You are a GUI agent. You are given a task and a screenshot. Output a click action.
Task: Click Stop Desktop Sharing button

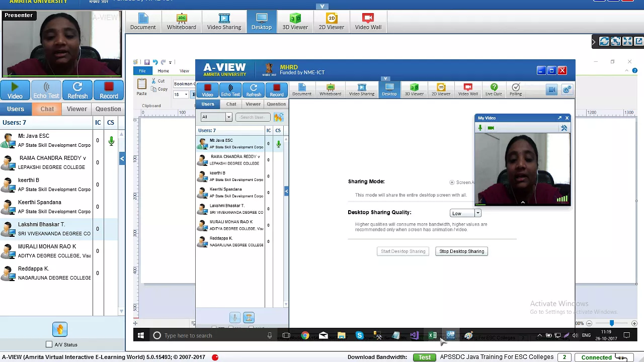point(461,251)
